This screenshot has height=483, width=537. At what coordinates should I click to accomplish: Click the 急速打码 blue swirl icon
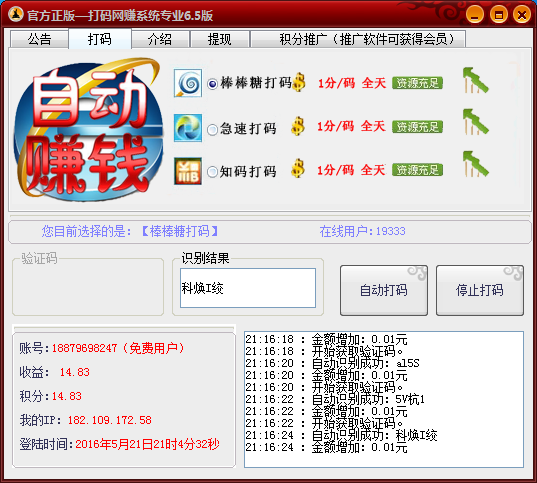(x=188, y=128)
